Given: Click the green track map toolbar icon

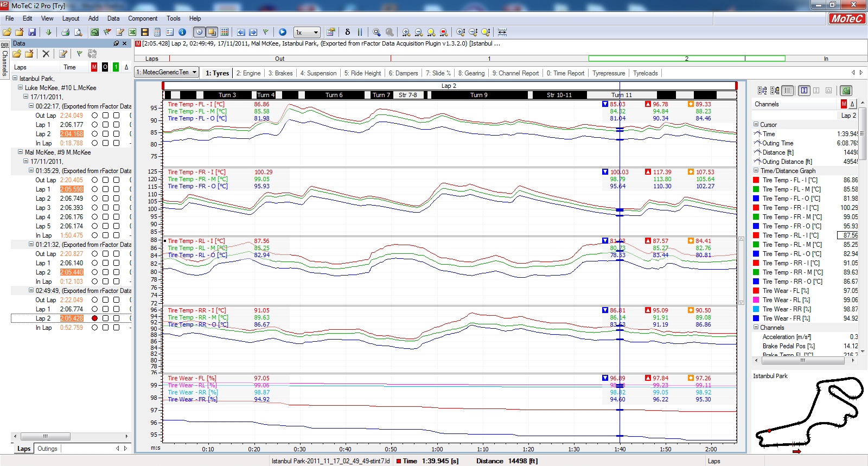Looking at the screenshot, I should tap(95, 32).
